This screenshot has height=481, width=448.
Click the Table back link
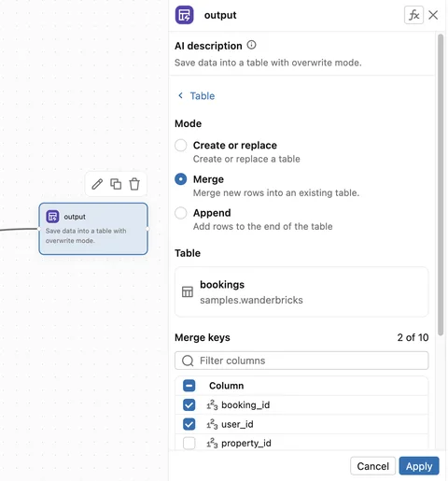pyautogui.click(x=203, y=96)
